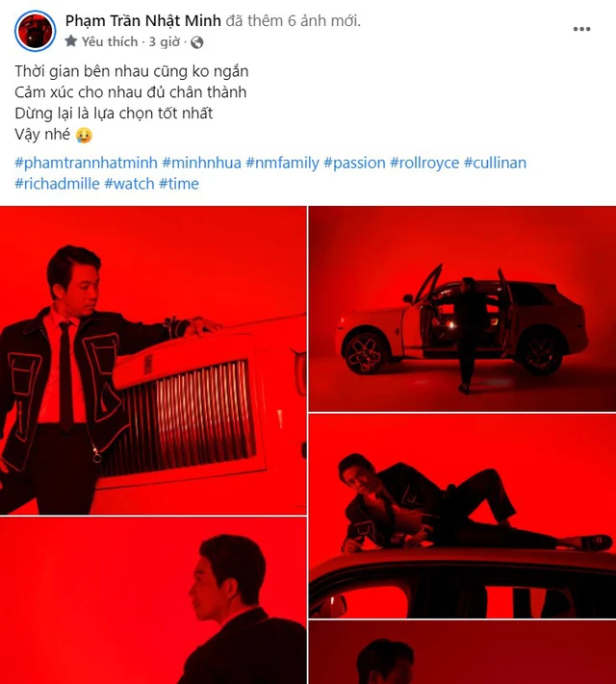
Task: Open photo of SUV with open doors
Action: pyautogui.click(x=462, y=309)
